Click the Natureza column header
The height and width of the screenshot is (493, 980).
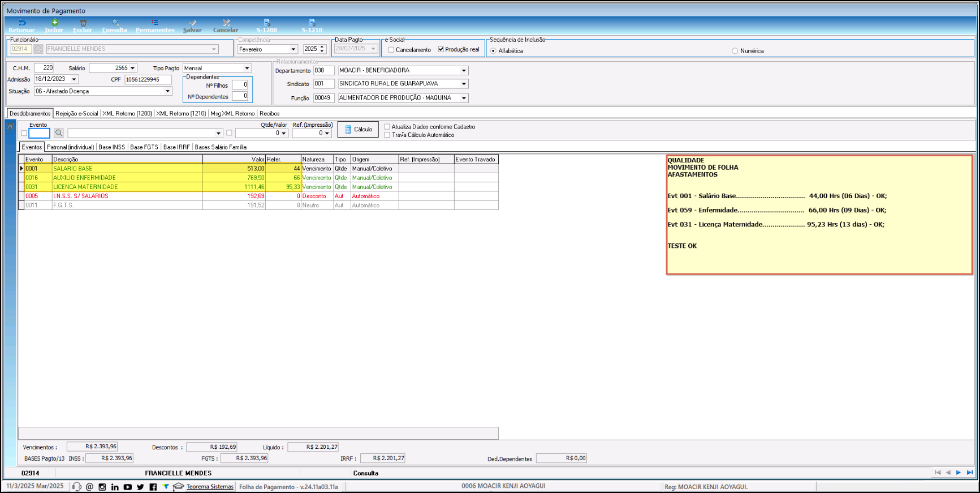[317, 160]
